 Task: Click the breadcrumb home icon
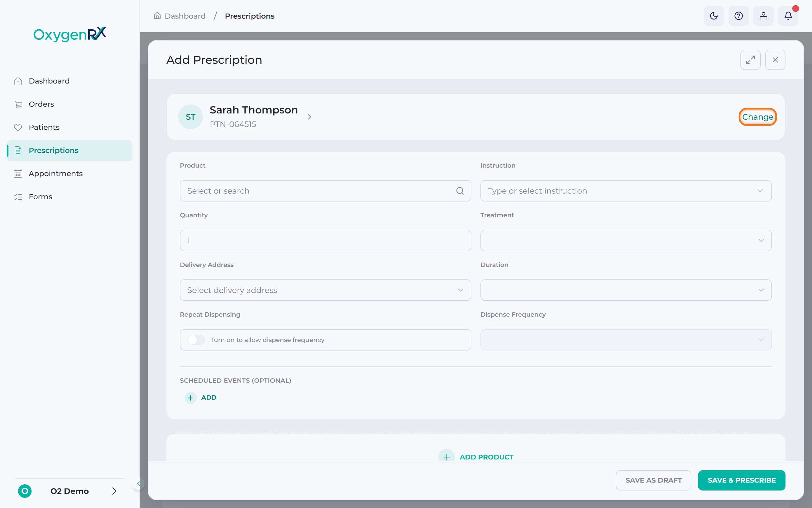[157, 16]
